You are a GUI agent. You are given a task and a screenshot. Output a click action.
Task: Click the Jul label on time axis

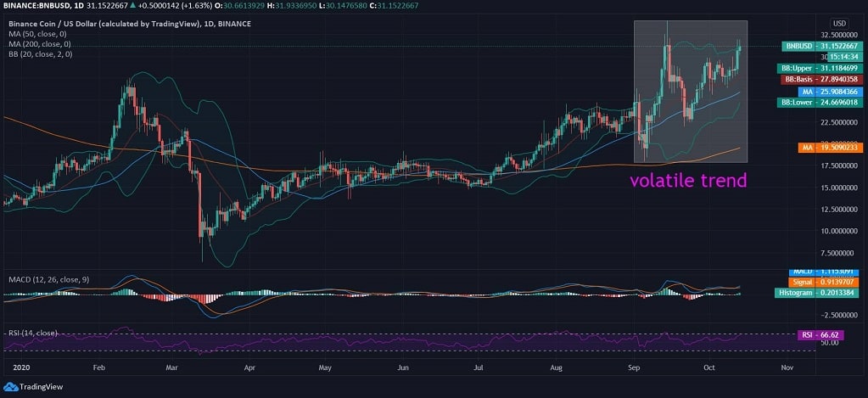click(x=479, y=367)
